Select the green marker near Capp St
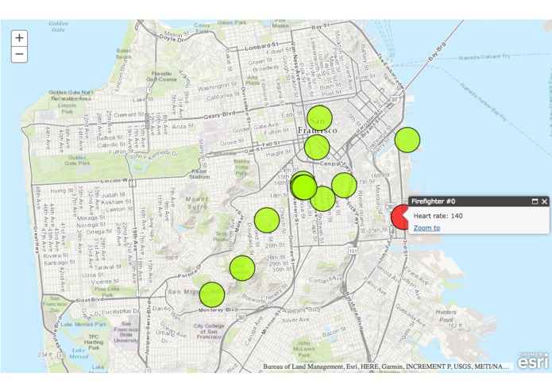 point(324,199)
